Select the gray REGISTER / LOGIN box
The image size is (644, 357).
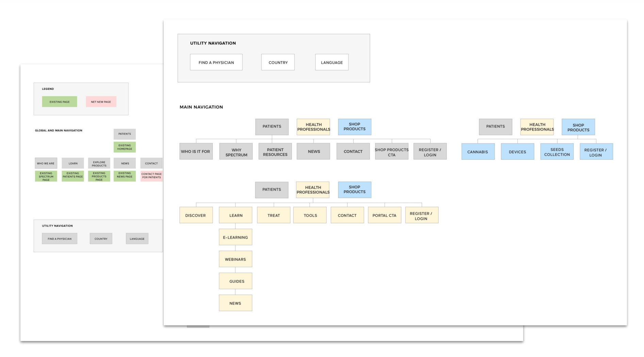[430, 152]
